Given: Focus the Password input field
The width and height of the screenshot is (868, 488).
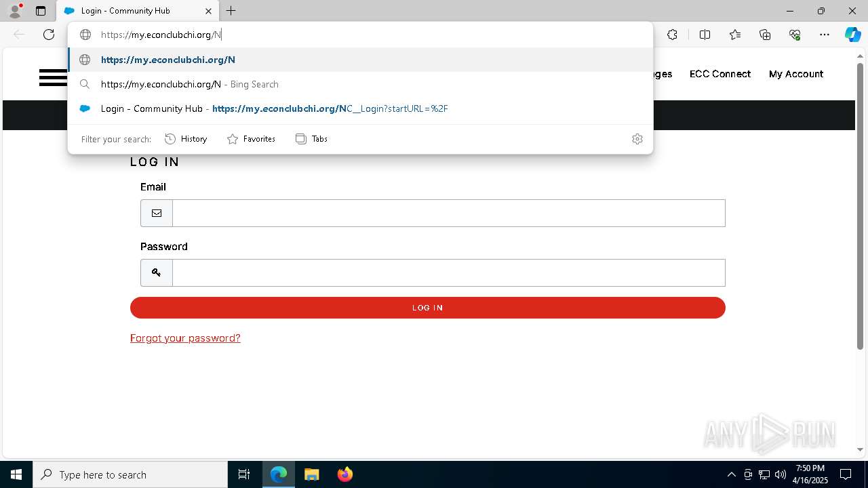Looking at the screenshot, I should (449, 272).
